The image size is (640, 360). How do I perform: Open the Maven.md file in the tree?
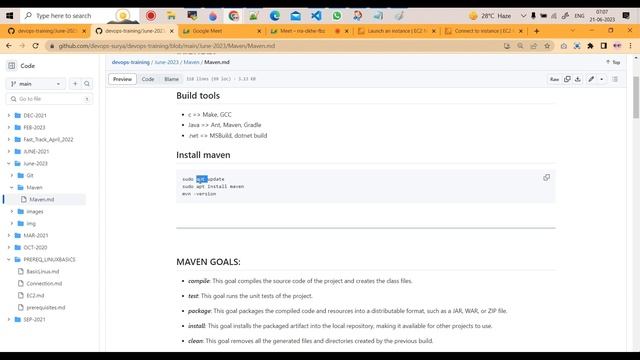[42, 200]
